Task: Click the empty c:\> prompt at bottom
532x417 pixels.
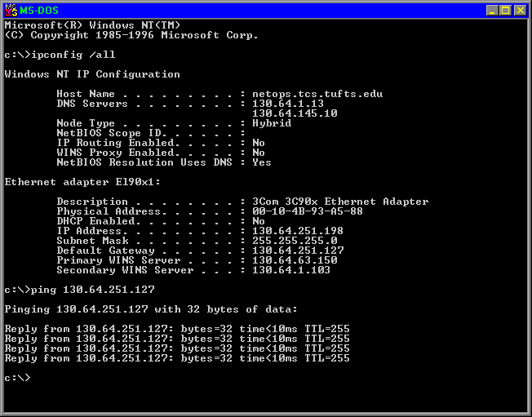Action: (x=17, y=378)
